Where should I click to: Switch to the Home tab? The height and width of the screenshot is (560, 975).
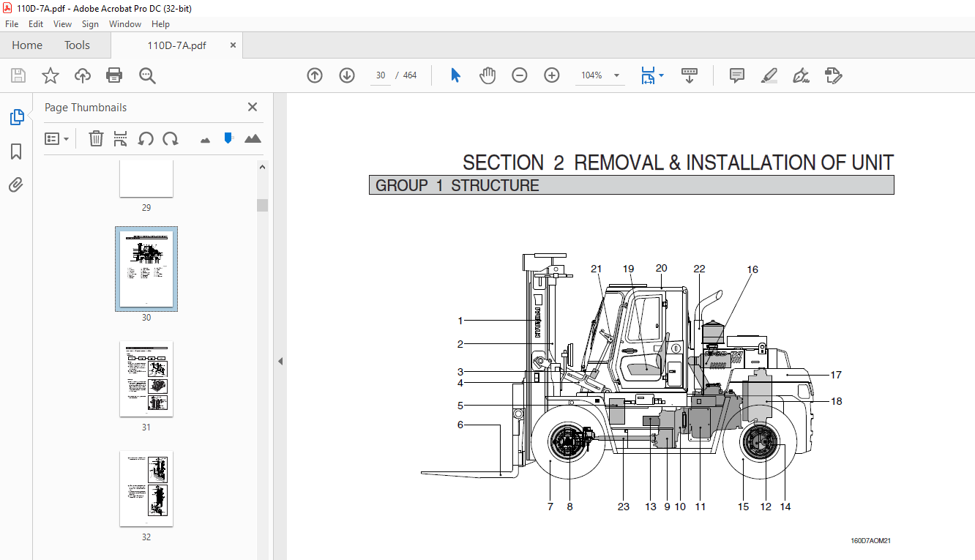click(27, 45)
